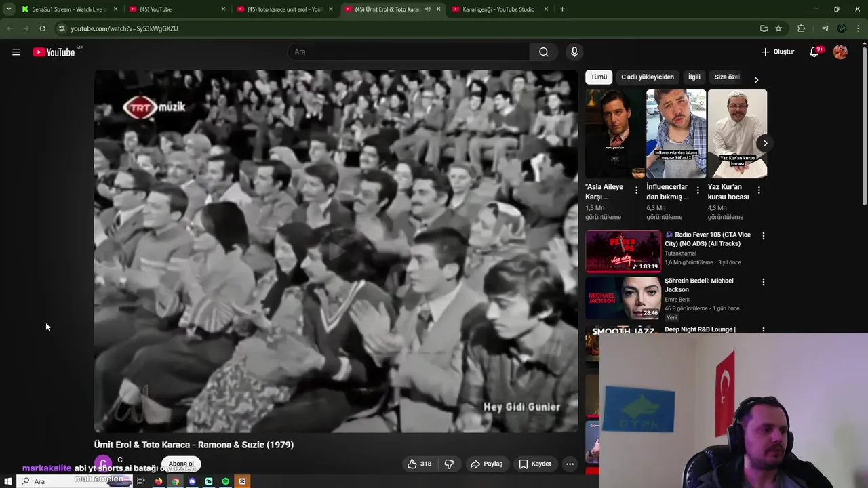Image resolution: width=868 pixels, height=488 pixels.
Task: Click "Abone ol" subscribe button
Action: tap(181, 464)
